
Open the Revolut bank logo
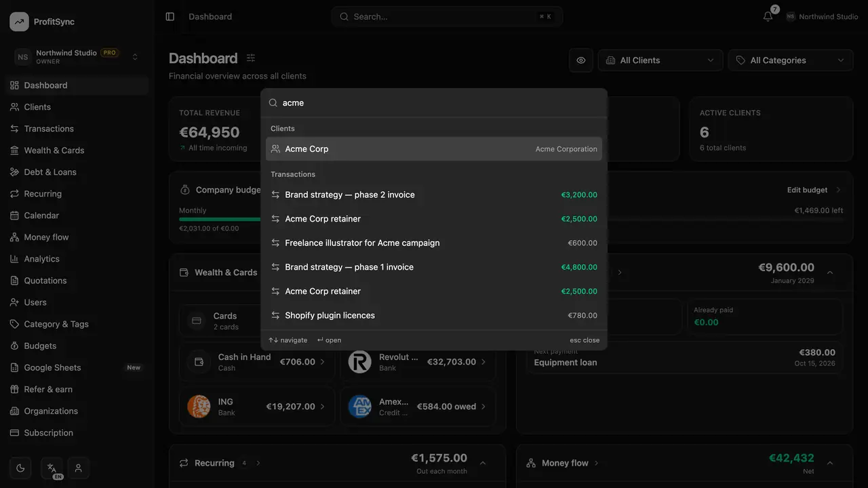(x=359, y=362)
